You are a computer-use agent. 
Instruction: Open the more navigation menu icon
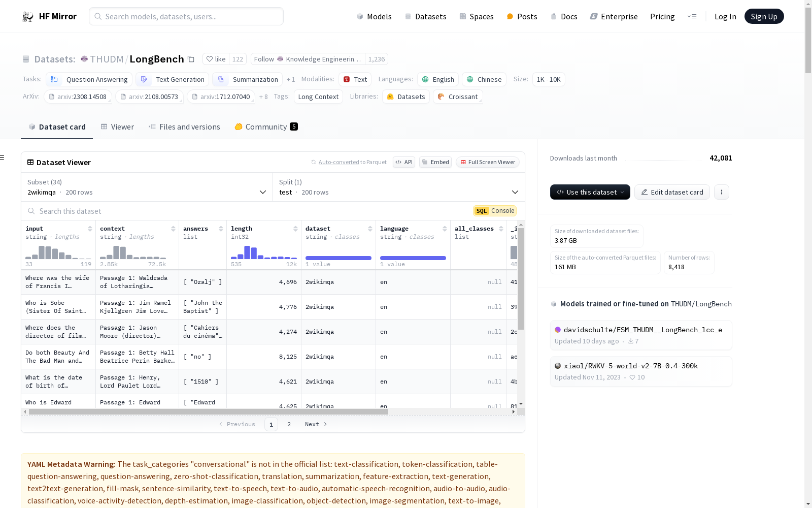click(x=692, y=16)
